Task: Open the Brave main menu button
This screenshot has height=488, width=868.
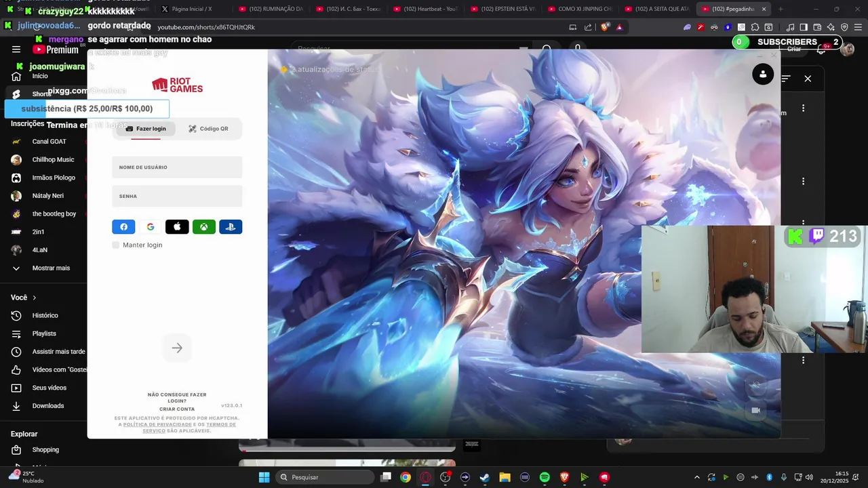Action: 858,27
